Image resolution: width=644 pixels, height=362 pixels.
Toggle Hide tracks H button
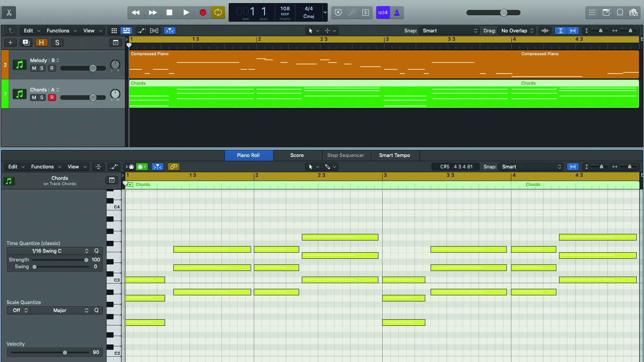click(42, 42)
